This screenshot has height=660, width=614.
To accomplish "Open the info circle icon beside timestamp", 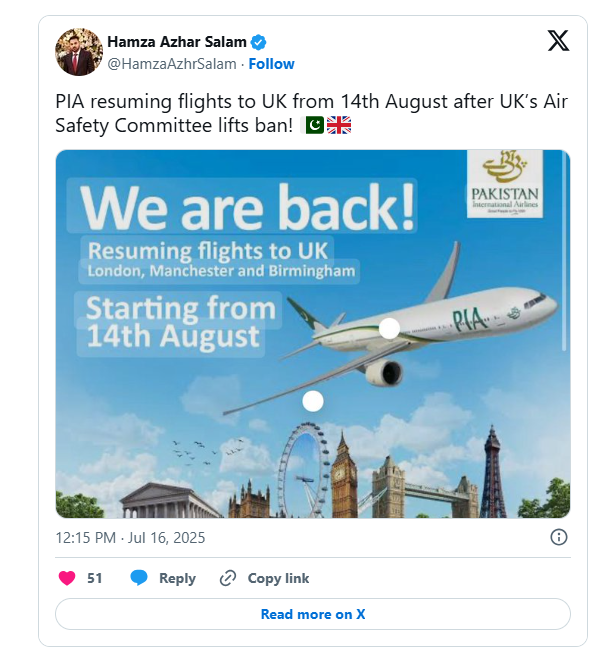I will coord(559,537).
